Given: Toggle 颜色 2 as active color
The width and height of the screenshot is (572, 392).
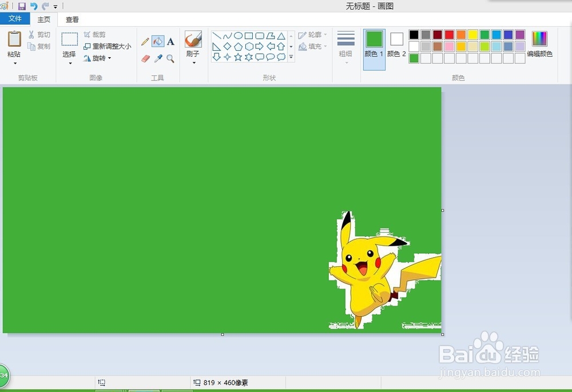Looking at the screenshot, I should coord(396,46).
